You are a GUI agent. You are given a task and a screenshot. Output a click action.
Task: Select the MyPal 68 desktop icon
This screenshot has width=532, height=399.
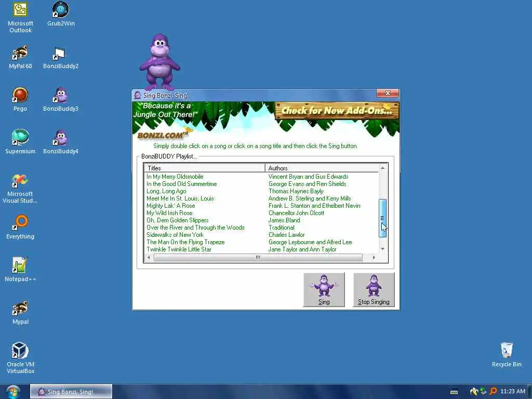(20, 57)
